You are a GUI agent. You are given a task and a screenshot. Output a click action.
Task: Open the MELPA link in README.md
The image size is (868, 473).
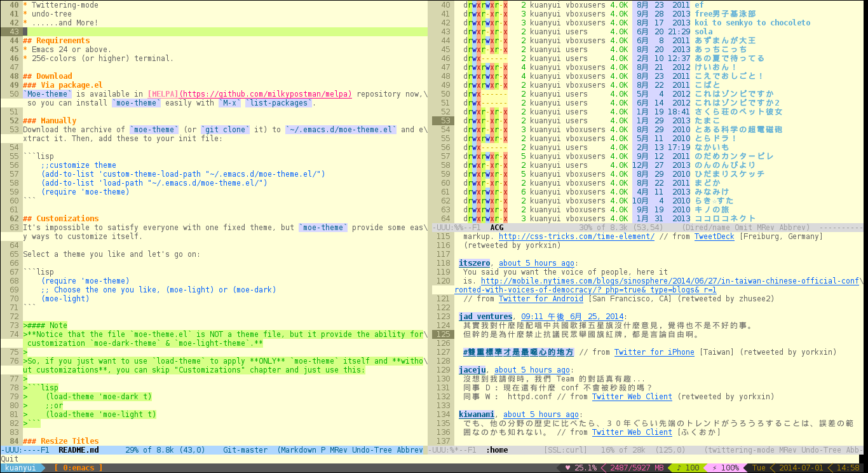[x=249, y=94]
